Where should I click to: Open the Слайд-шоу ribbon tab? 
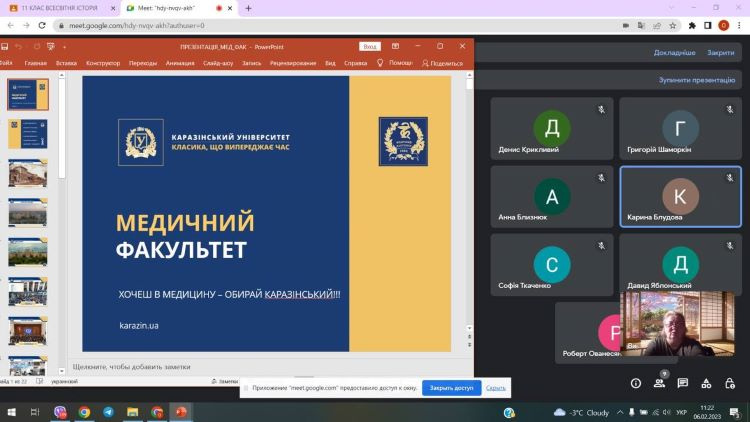218,63
